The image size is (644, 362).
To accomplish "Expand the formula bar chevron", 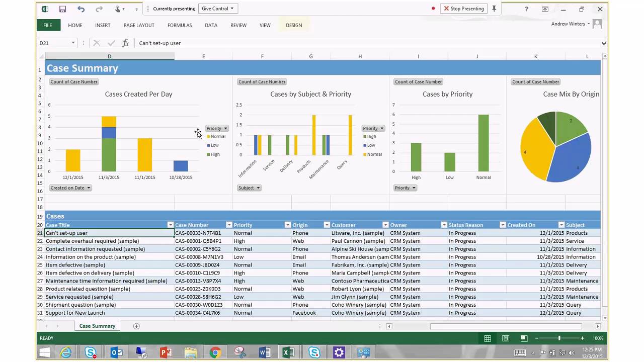I will (604, 43).
